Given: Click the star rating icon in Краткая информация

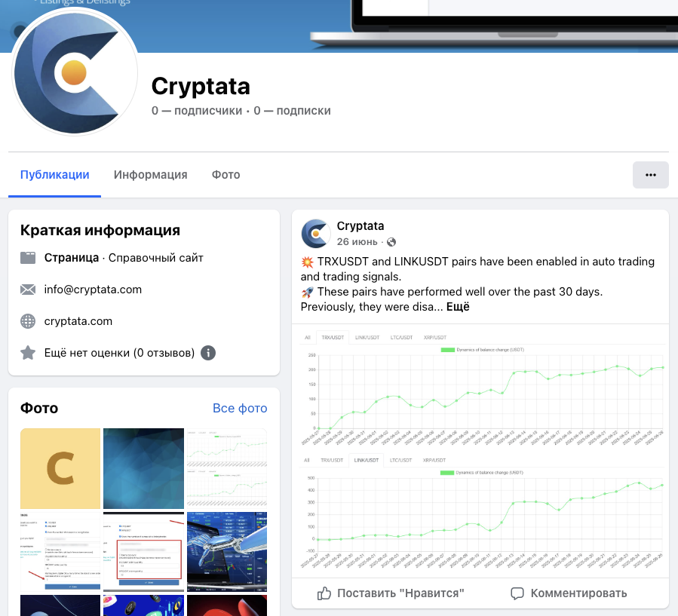Looking at the screenshot, I should [28, 352].
